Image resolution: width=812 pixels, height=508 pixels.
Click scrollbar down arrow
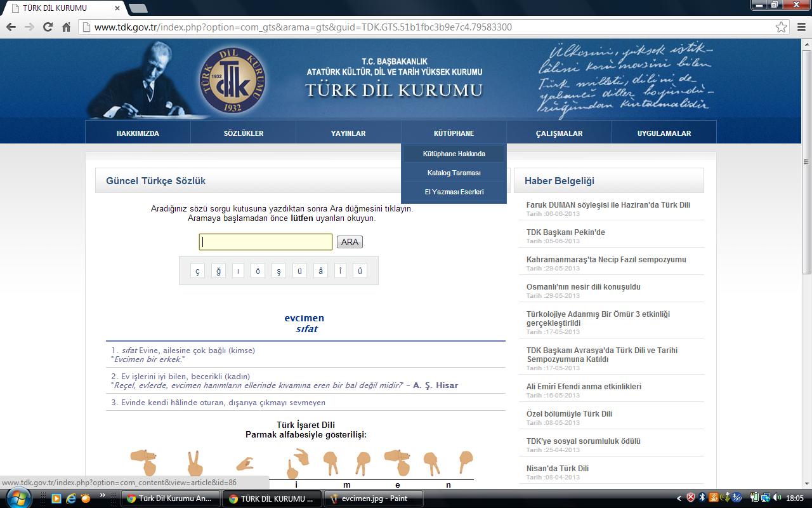[x=806, y=483]
